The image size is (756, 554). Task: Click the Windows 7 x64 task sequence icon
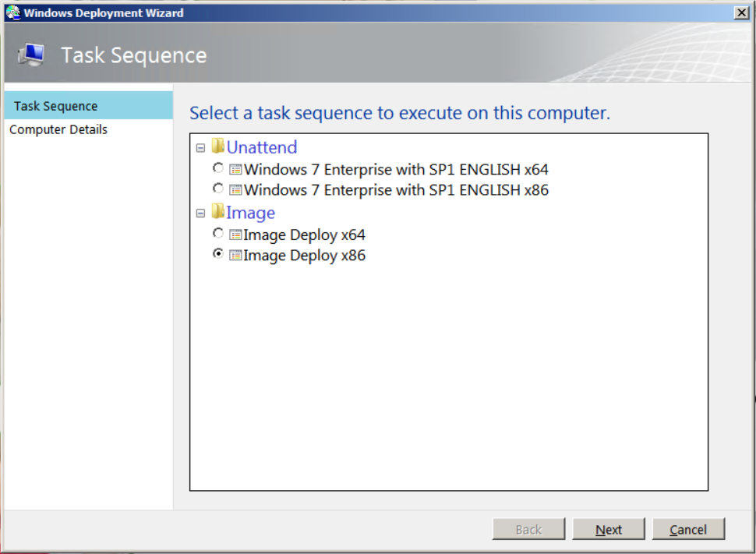(235, 169)
